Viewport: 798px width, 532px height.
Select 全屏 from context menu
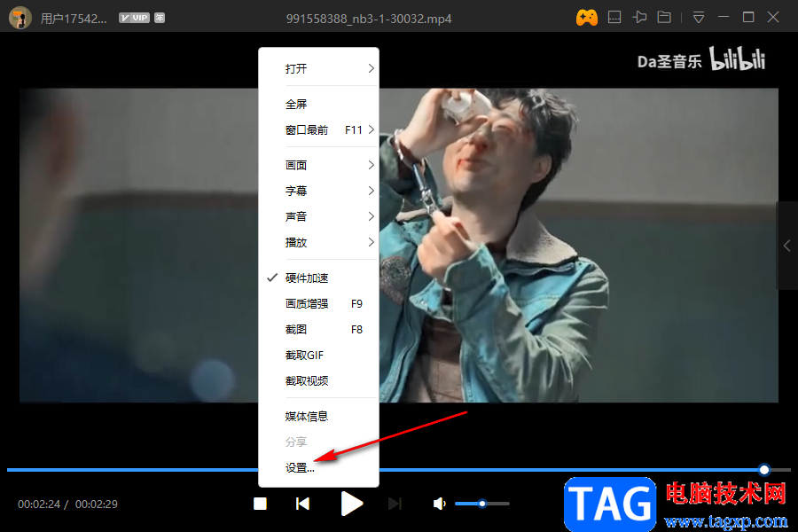pyautogui.click(x=318, y=104)
